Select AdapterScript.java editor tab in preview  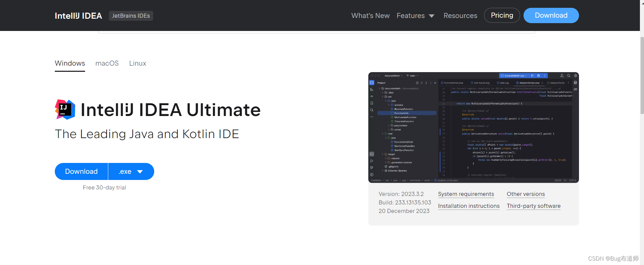click(x=529, y=83)
